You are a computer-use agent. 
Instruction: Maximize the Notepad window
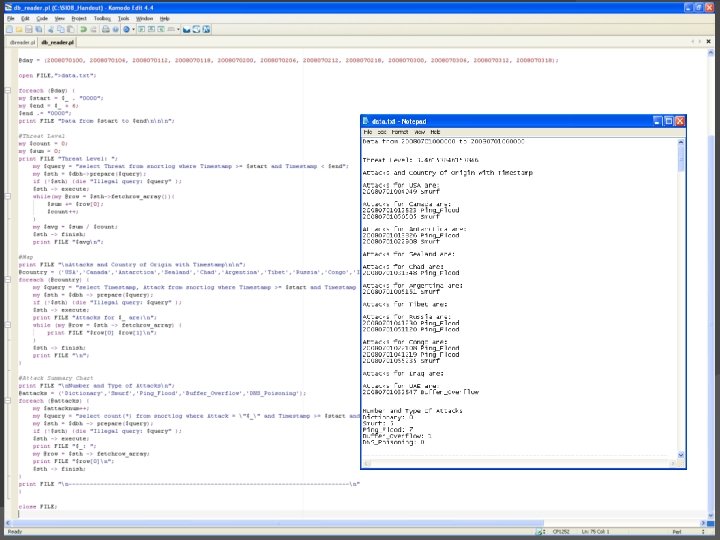[x=667, y=121]
